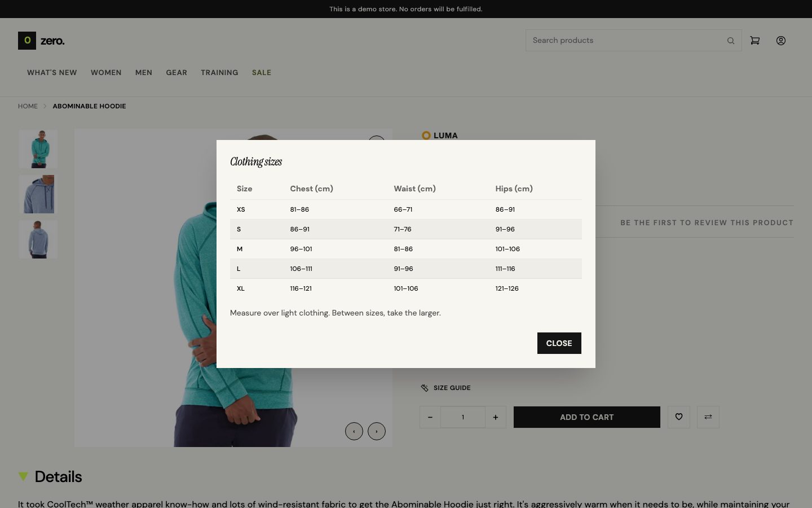The image size is (812, 508).
Task: Click the search magnifier icon
Action: [x=731, y=41]
